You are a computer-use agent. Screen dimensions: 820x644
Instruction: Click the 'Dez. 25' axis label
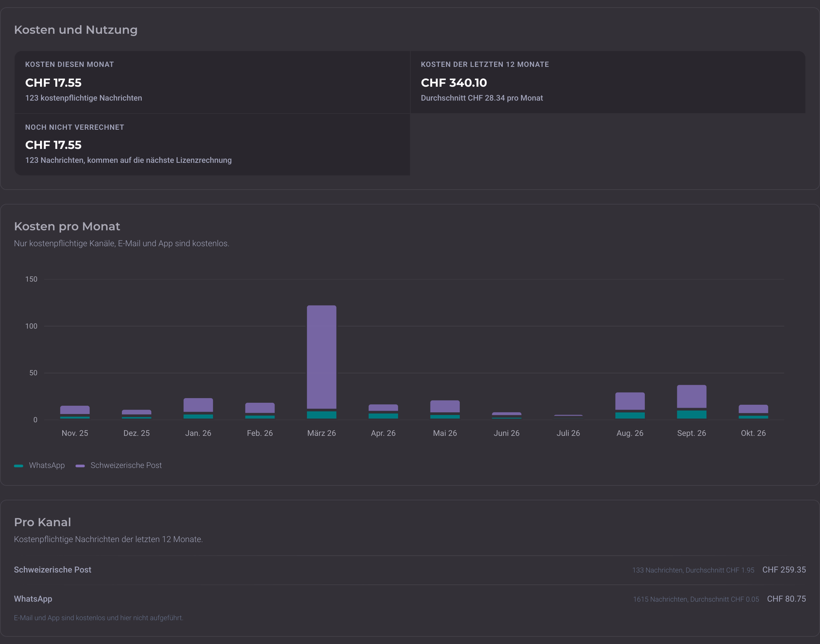click(x=136, y=433)
